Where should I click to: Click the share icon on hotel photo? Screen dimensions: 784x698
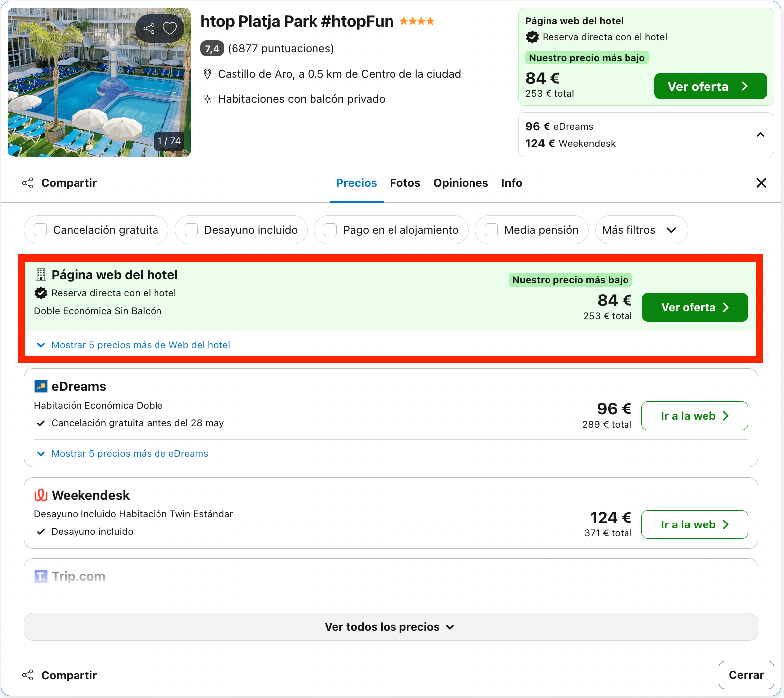[x=149, y=28]
